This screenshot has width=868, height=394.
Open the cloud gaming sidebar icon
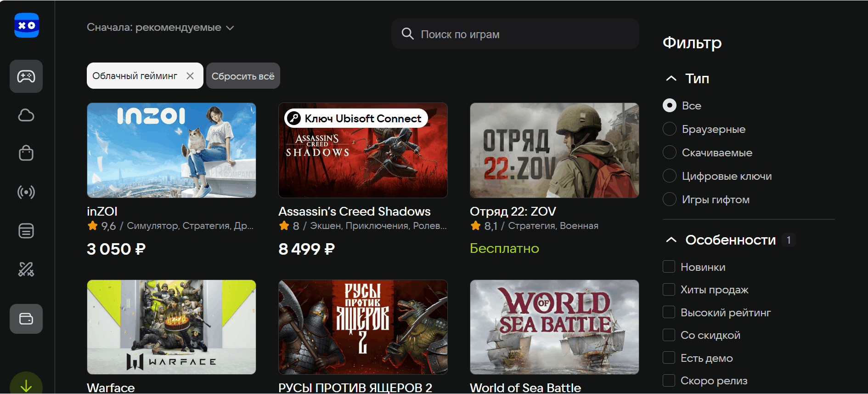(26, 115)
